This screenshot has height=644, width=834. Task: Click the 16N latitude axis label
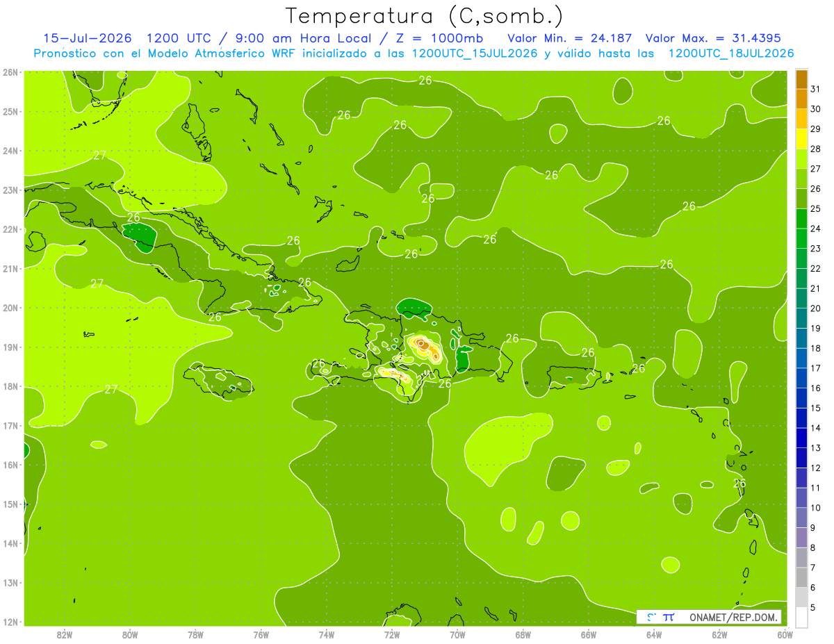10,465
